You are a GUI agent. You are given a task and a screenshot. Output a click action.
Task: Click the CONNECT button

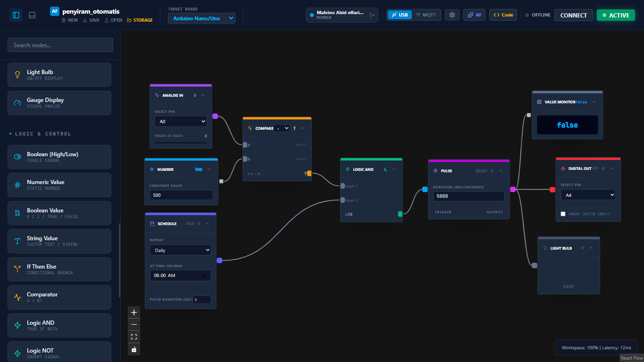point(574,15)
